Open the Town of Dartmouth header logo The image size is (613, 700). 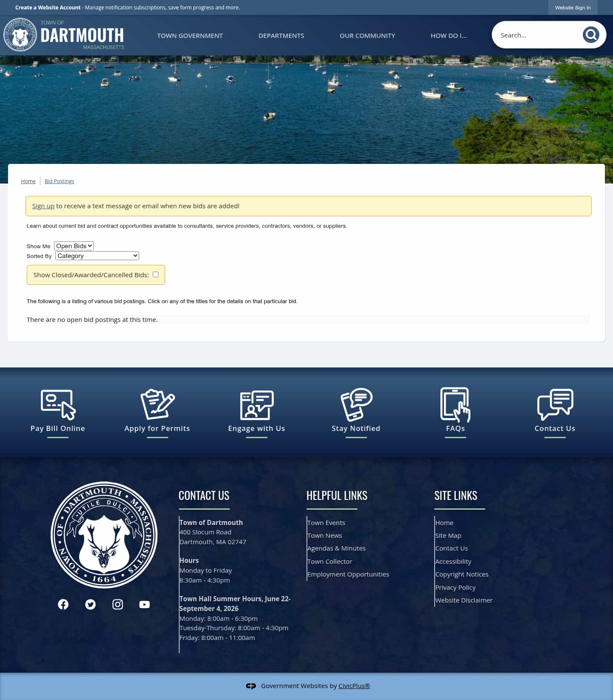click(64, 35)
